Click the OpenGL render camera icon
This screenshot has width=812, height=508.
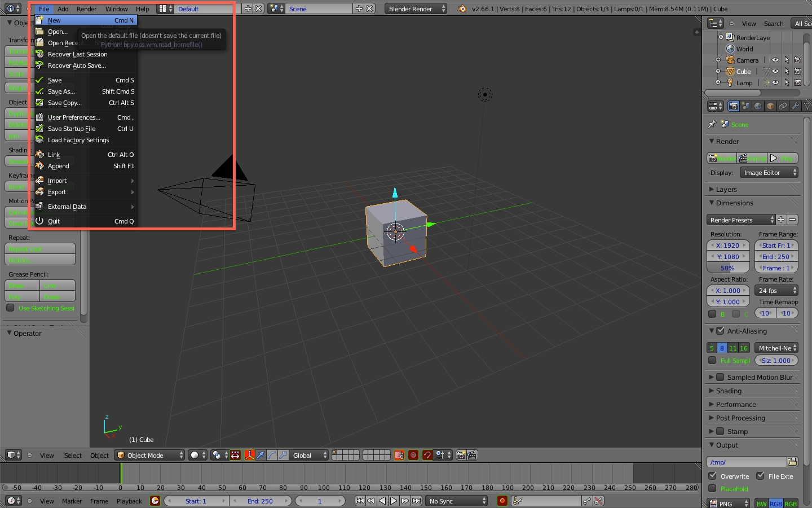pos(461,455)
